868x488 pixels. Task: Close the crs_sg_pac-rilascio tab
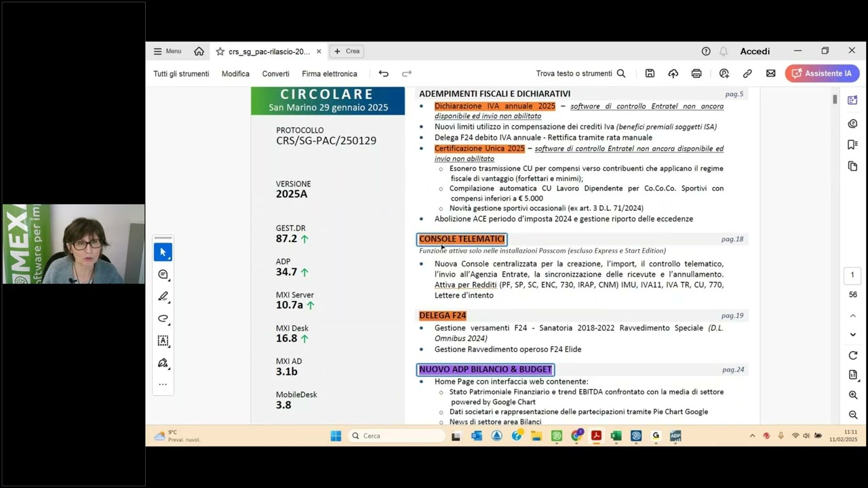(319, 52)
